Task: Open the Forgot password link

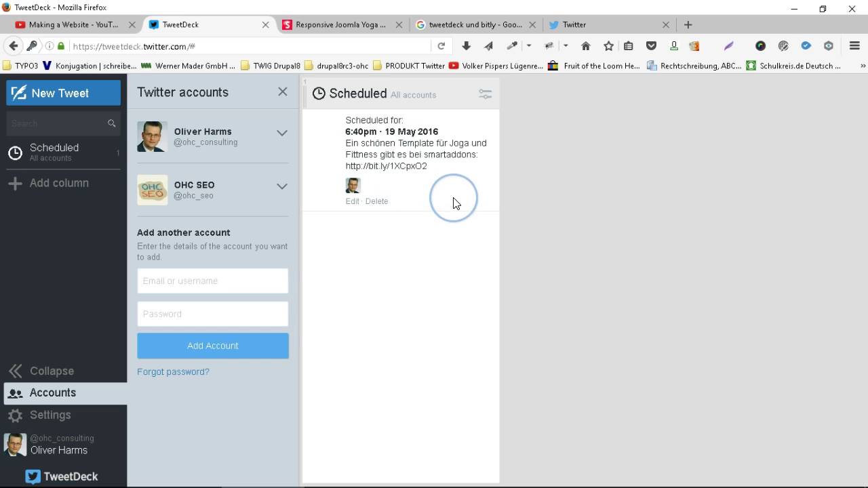Action: click(x=173, y=371)
